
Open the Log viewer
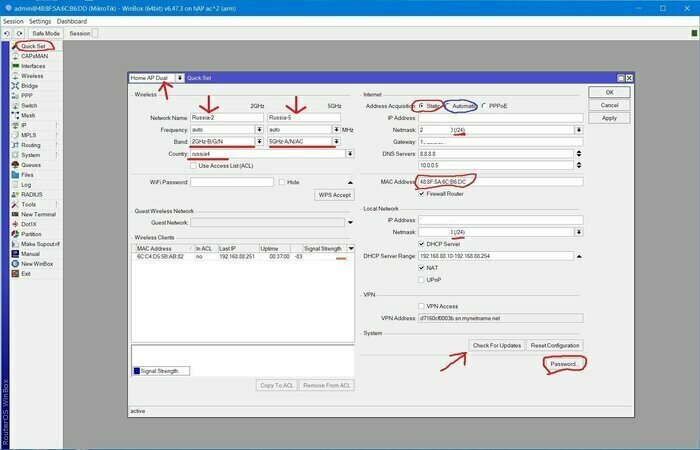26,185
